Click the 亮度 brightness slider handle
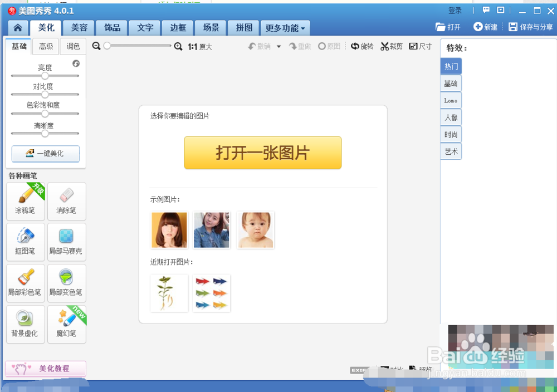This screenshot has width=557, height=392. (45, 76)
